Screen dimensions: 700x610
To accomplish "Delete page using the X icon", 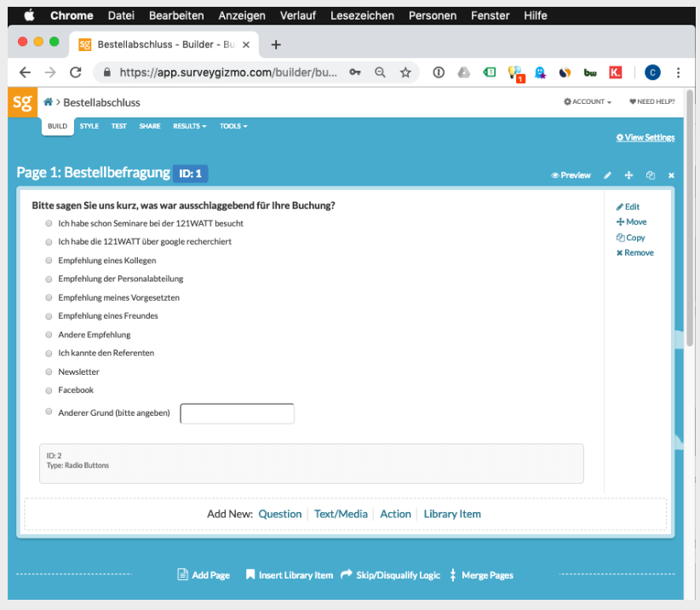I will coord(671,176).
